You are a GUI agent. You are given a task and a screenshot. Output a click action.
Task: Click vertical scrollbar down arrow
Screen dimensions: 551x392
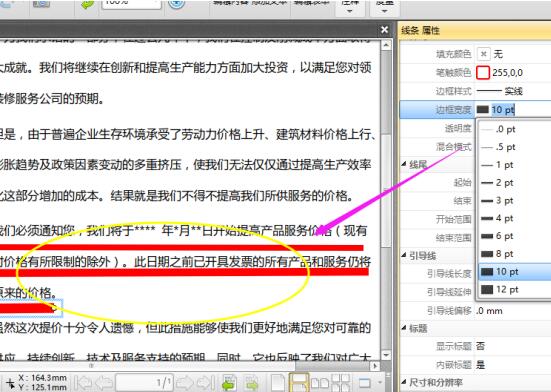click(386, 355)
